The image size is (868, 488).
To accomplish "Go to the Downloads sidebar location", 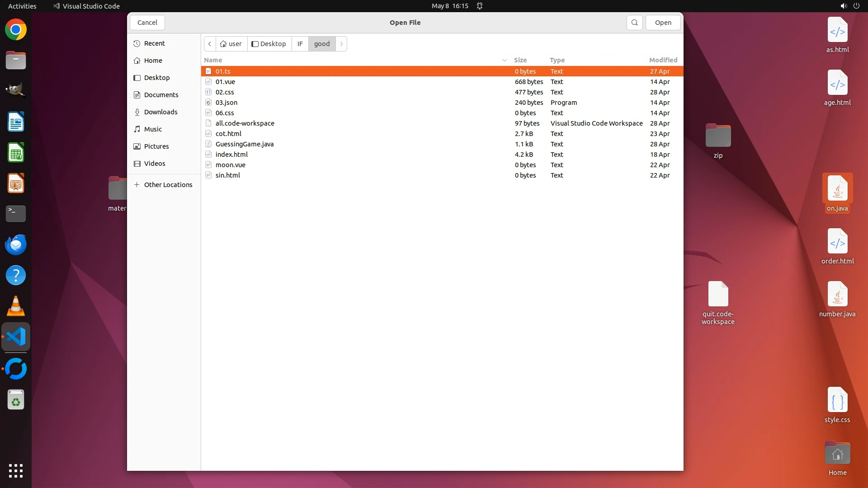I will 160,112.
